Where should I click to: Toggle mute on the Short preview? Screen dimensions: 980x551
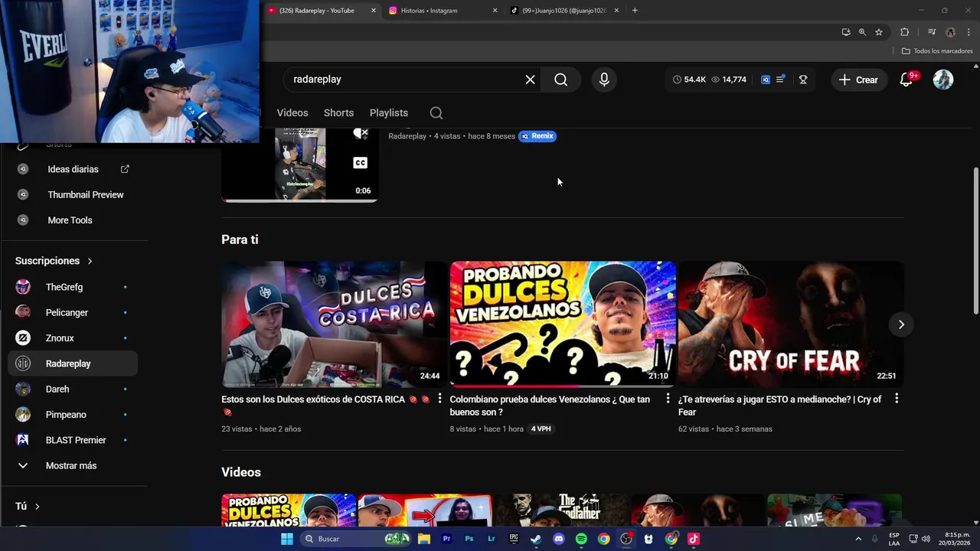point(361,134)
